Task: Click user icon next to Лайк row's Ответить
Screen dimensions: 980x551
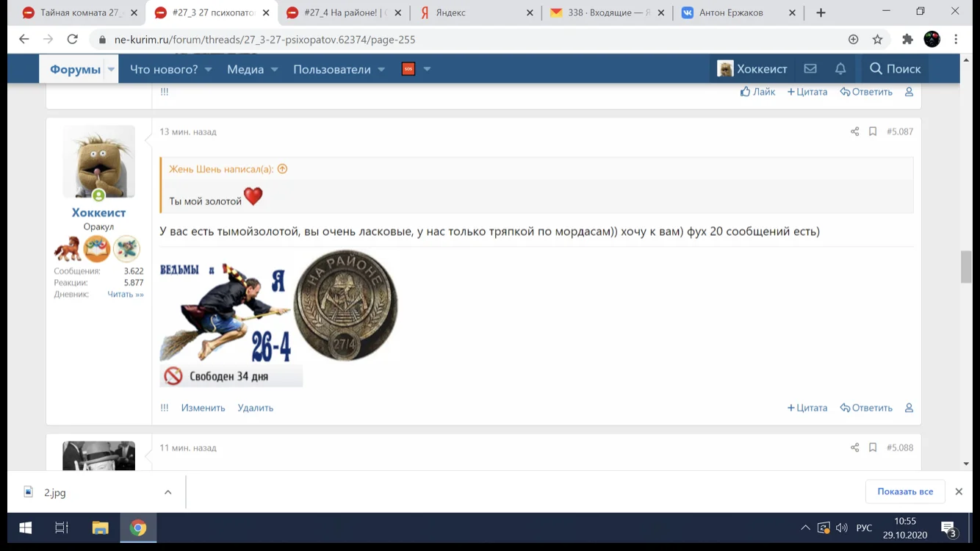Action: coord(909,92)
